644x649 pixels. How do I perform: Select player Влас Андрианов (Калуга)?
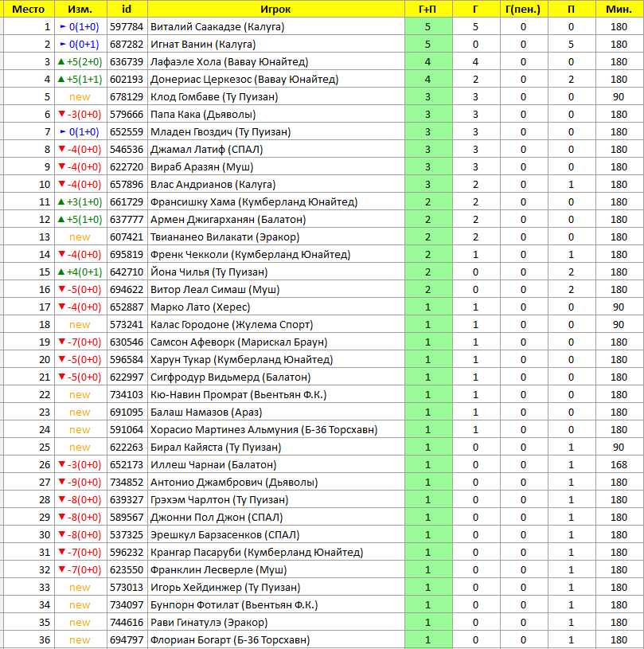point(213,185)
